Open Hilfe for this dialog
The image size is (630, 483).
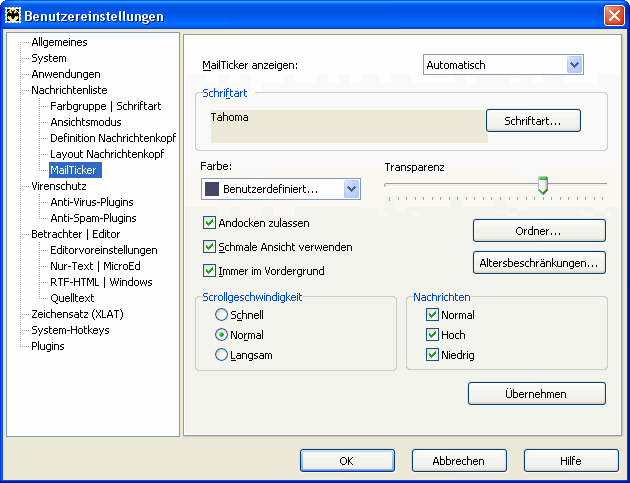(571, 460)
